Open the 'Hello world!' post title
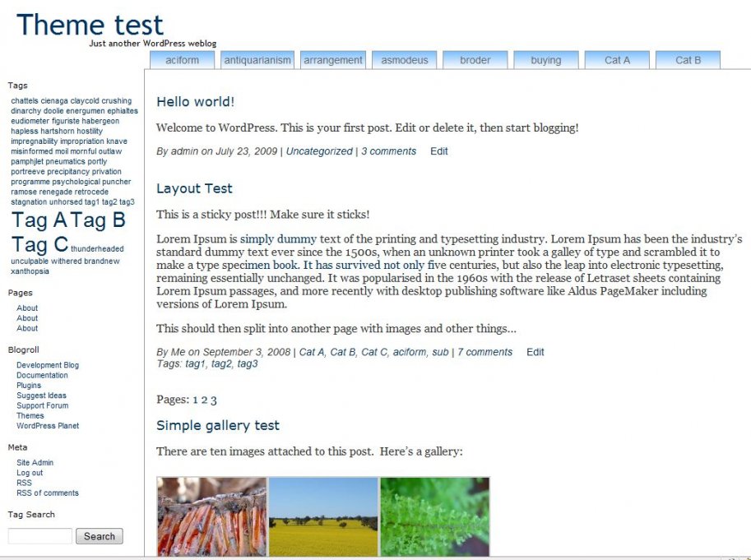Viewport: 751px width, 560px height. pos(195,102)
